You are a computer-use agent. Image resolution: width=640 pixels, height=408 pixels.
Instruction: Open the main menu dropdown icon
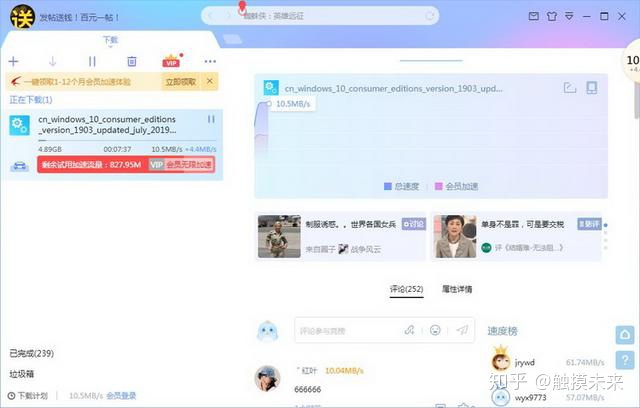tap(569, 16)
